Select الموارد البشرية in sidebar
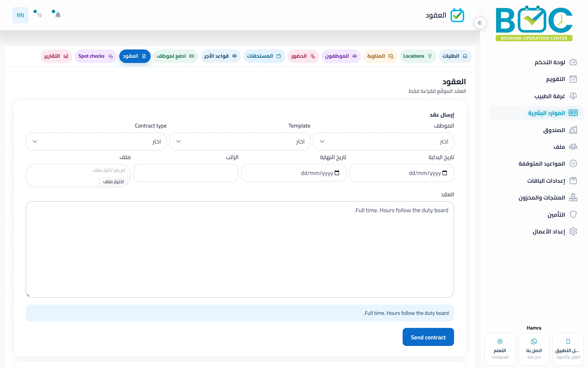588x368 pixels. [x=537, y=113]
